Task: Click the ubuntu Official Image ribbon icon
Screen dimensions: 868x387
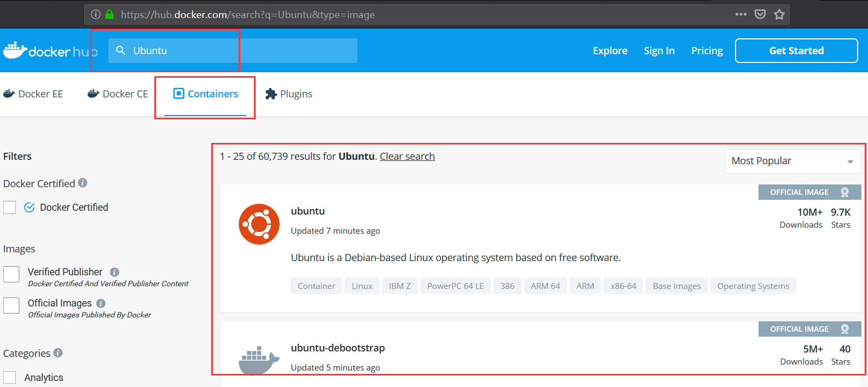Action: click(845, 192)
